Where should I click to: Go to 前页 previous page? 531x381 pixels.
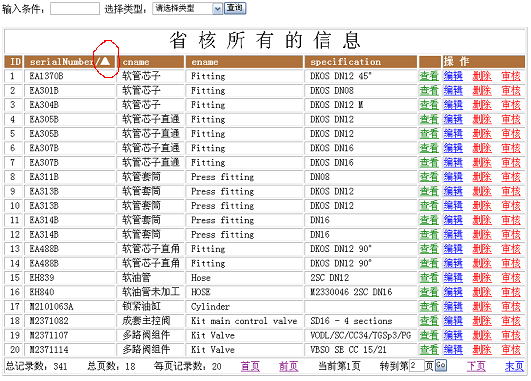pyautogui.click(x=289, y=366)
